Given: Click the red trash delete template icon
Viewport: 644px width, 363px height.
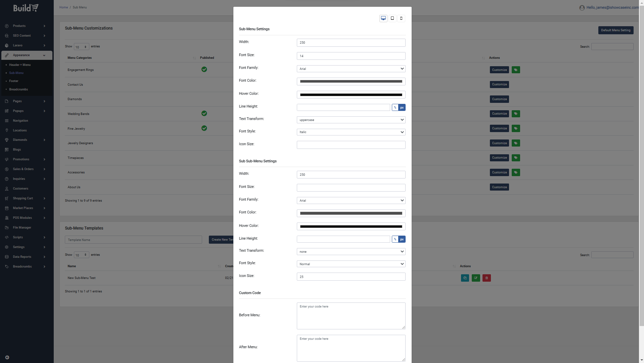Looking at the screenshot, I should [487, 278].
